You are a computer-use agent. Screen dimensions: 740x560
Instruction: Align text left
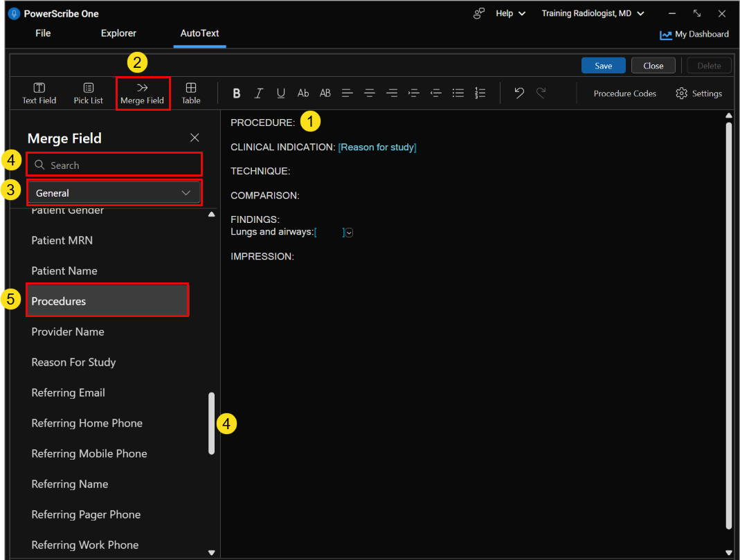[348, 93]
